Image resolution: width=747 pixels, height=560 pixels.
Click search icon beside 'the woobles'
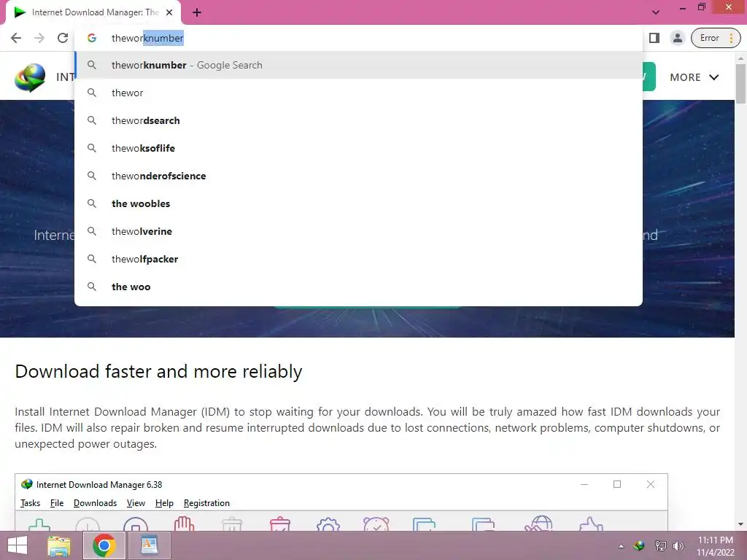[92, 203]
